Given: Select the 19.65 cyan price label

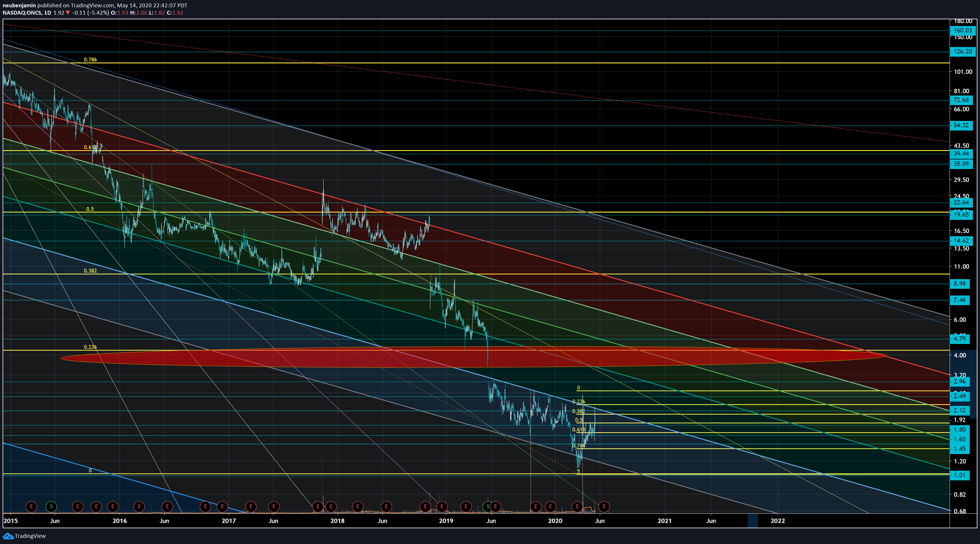Looking at the screenshot, I should [x=961, y=215].
